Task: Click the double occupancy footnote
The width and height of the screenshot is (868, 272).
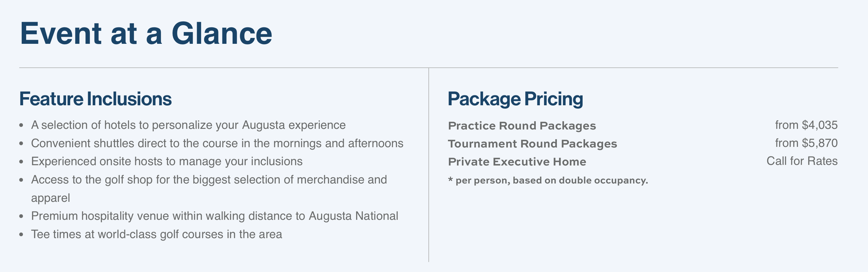Action: (548, 181)
